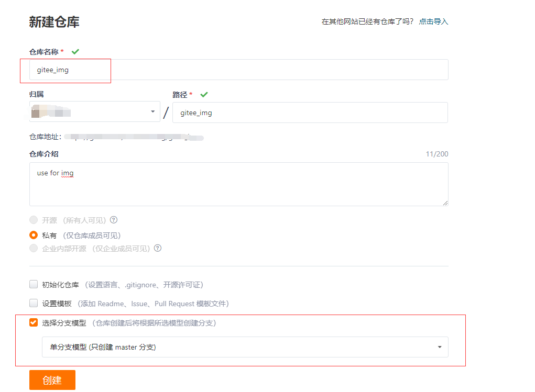Uncheck the 选择分支模型 checkbox
Image resolution: width=535 pixels, height=392 pixels.
(34, 322)
